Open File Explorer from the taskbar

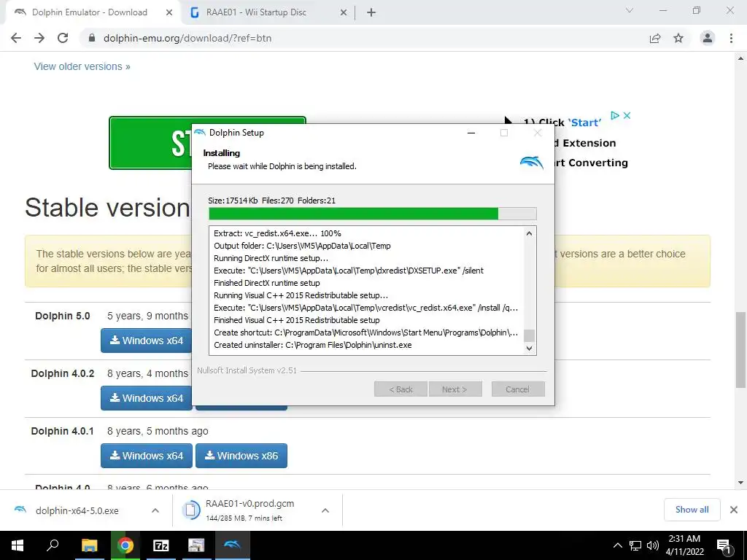click(x=89, y=545)
